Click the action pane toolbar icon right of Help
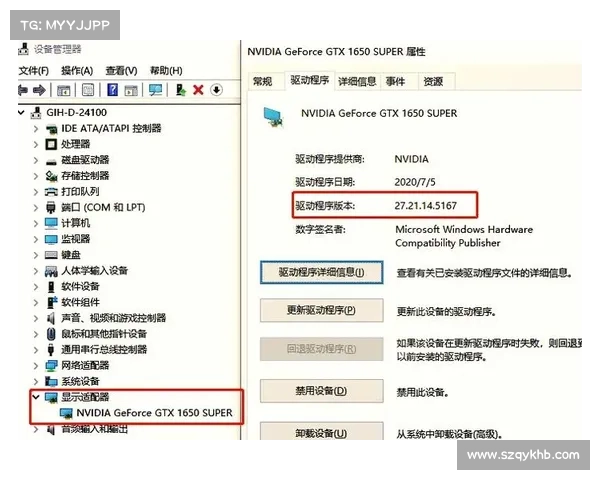Viewport: 600px width, 480px height. click(x=131, y=91)
